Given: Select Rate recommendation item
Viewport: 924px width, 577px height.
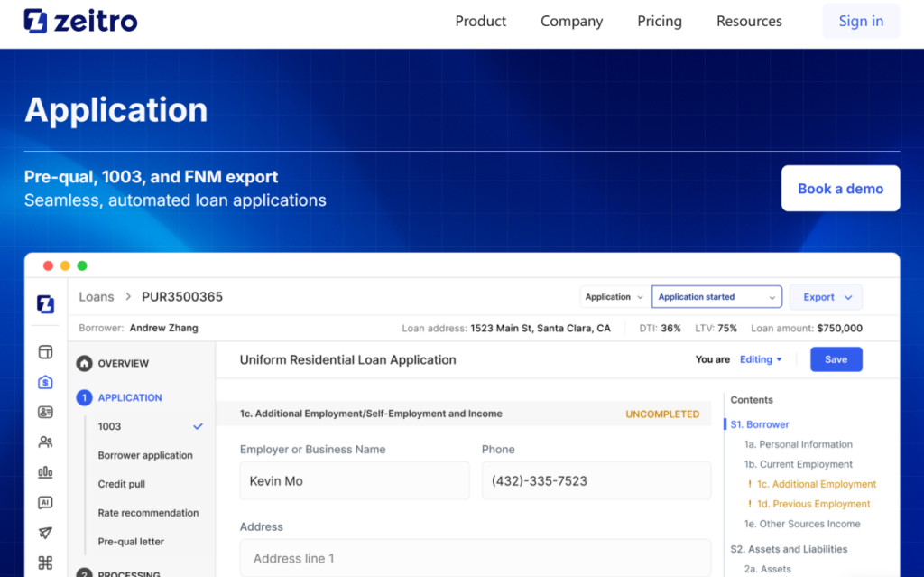Looking at the screenshot, I should tap(148, 513).
